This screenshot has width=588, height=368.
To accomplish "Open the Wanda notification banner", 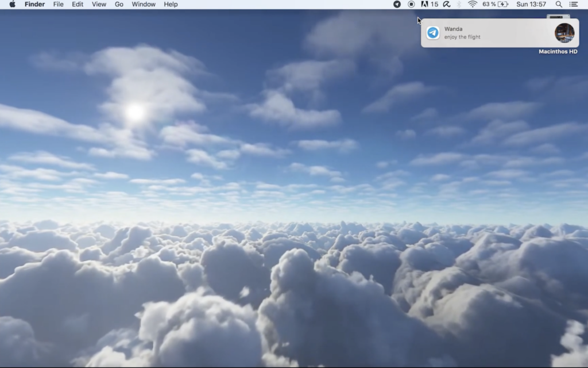I will pyautogui.click(x=500, y=33).
